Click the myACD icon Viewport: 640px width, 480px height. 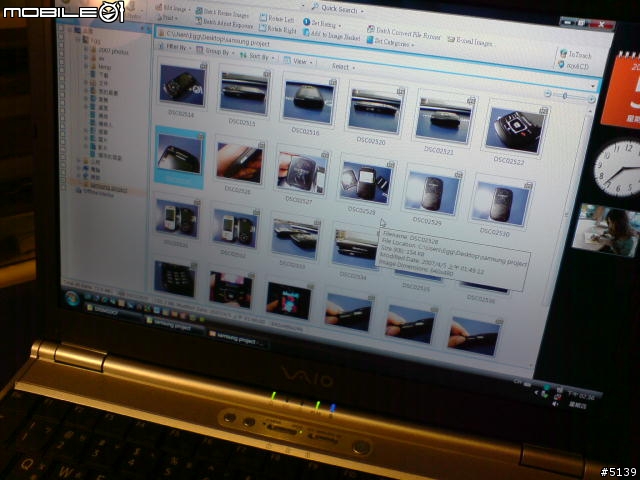(x=562, y=64)
